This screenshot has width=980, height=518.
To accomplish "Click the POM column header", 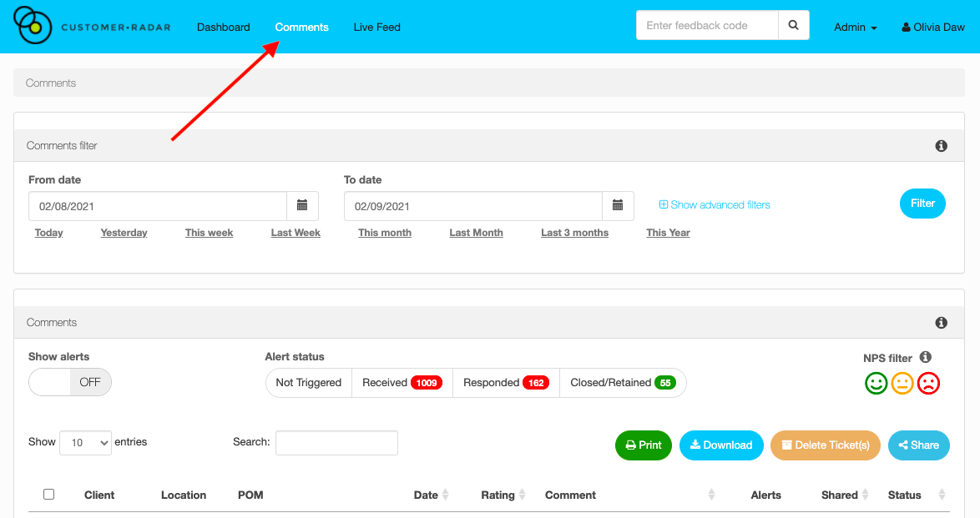I will 250,495.
